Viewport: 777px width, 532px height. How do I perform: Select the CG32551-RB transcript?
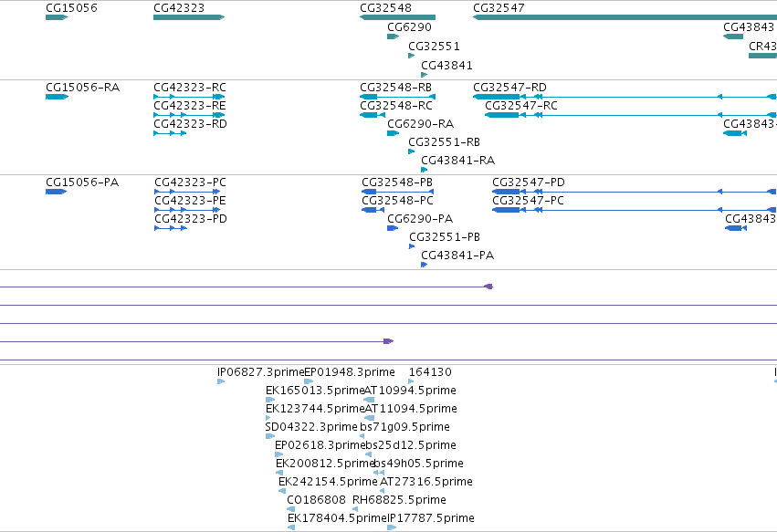point(411,151)
